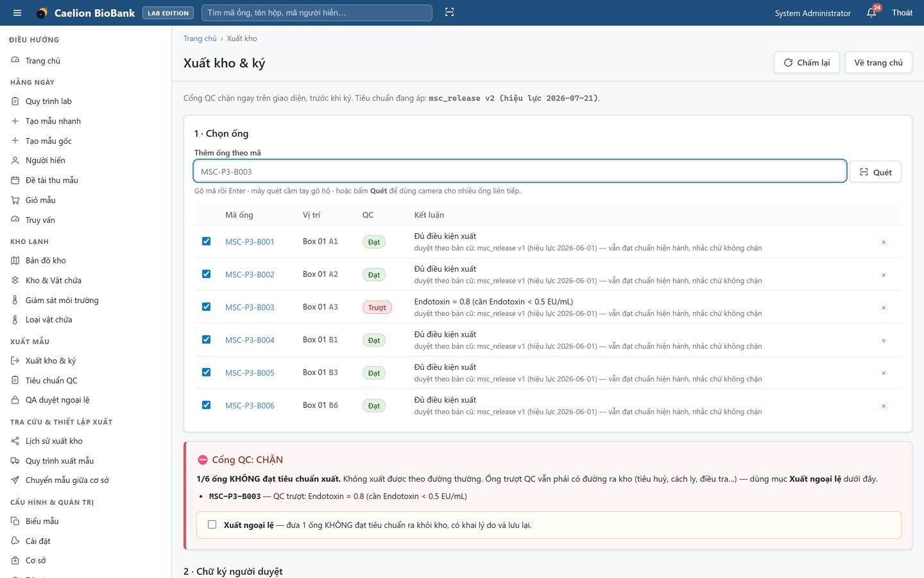Click the Chấm lại button

pos(807,62)
